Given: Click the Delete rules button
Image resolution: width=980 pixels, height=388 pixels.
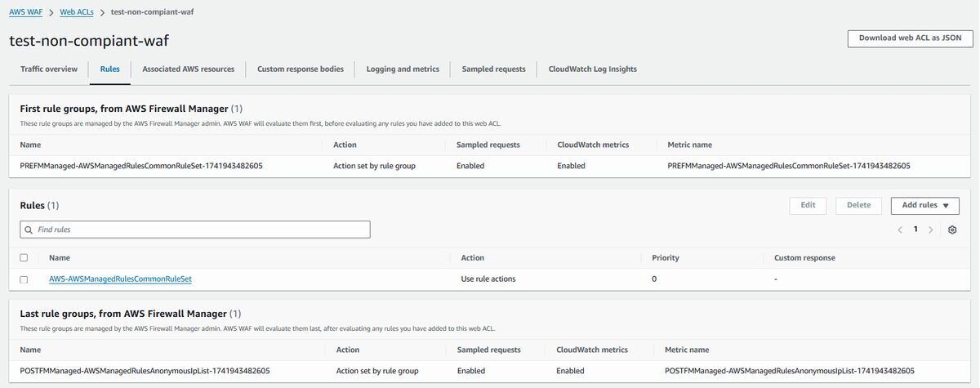Looking at the screenshot, I should coord(858,205).
